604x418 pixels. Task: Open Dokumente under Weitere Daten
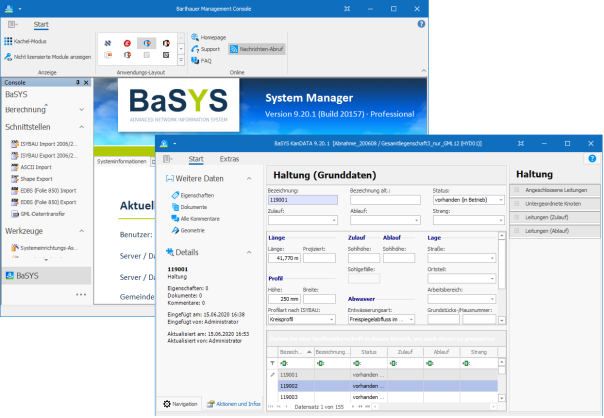pyautogui.click(x=190, y=207)
